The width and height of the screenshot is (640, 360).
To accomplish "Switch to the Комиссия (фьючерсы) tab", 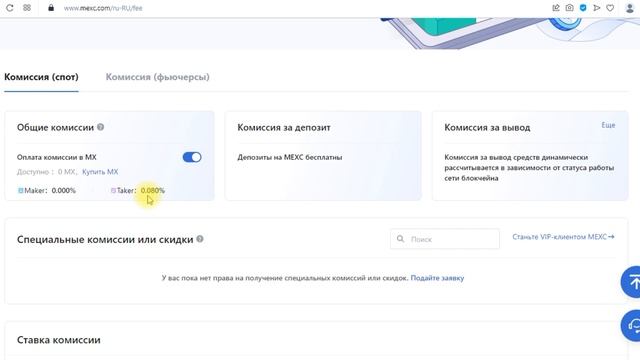I will tap(158, 77).
